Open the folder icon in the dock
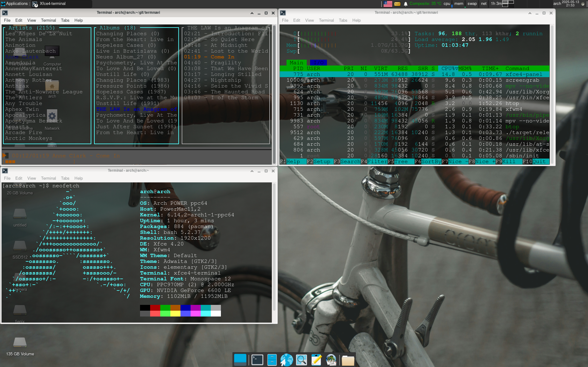The width and height of the screenshot is (588, 367). 348,361
